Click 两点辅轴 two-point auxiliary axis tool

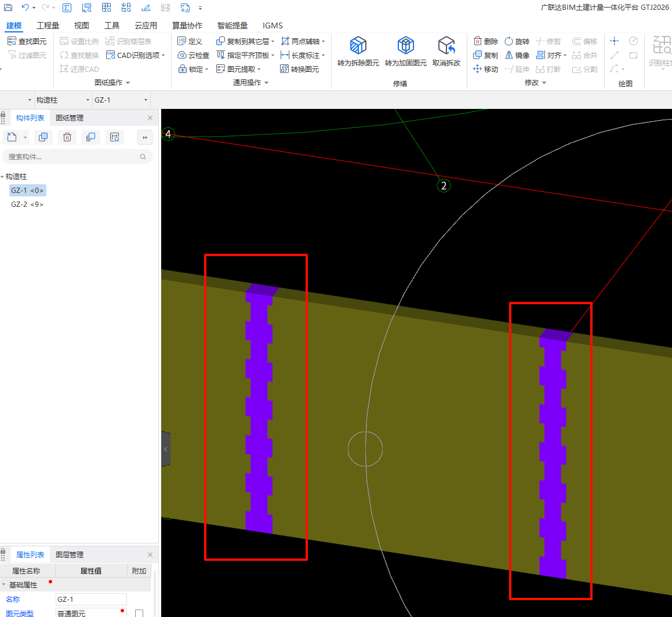click(x=303, y=41)
